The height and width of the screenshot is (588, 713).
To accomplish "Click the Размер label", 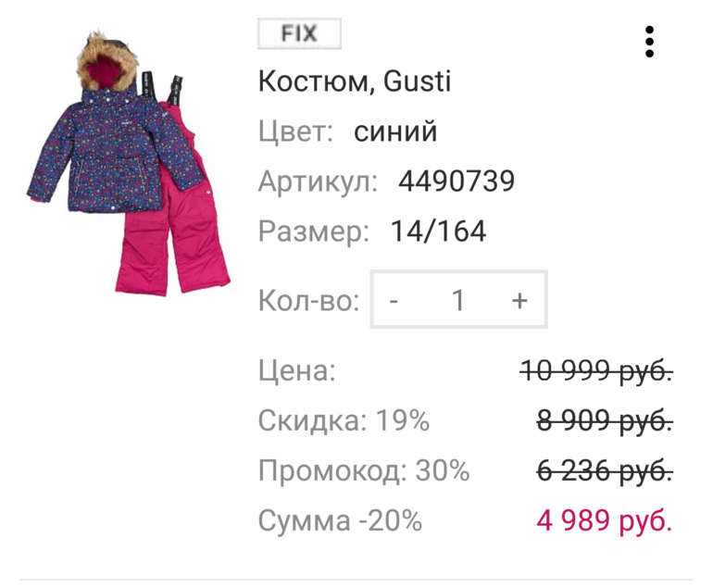I will 314,231.
